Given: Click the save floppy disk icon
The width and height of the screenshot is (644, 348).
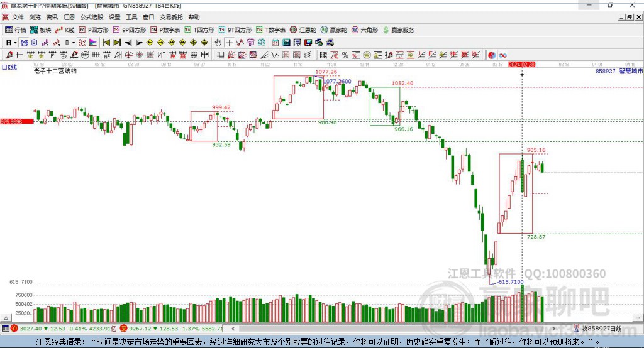Looking at the screenshot, I should pos(308,43).
